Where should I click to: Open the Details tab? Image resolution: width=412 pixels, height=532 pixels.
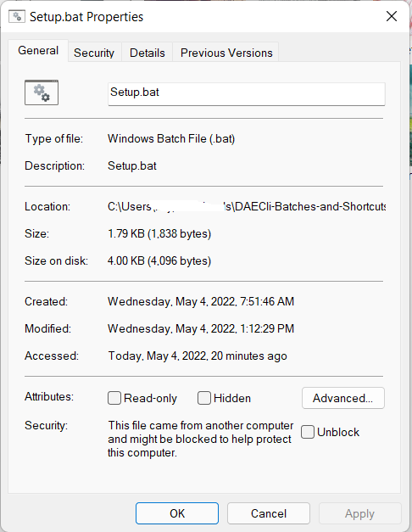click(x=148, y=53)
